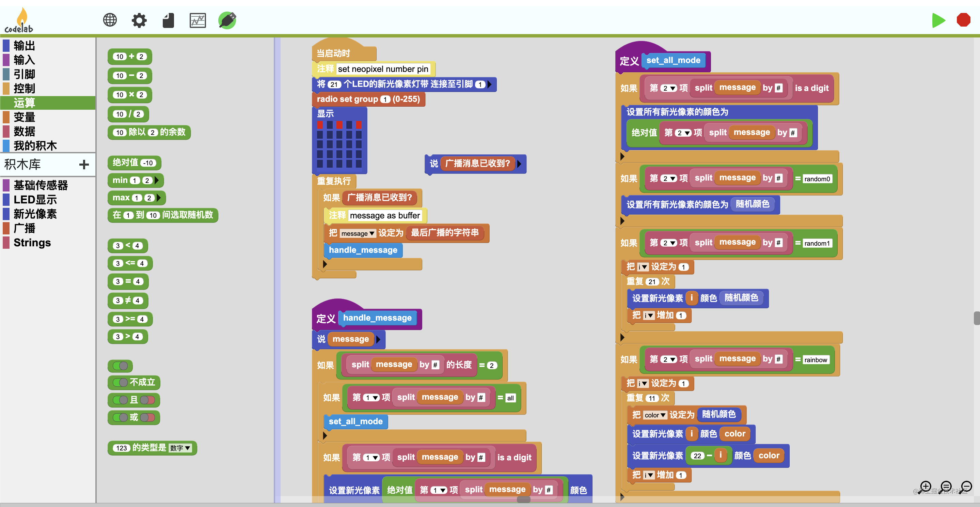Toggle the standalone boolean switch block
This screenshot has width=980, height=507.
point(120,366)
